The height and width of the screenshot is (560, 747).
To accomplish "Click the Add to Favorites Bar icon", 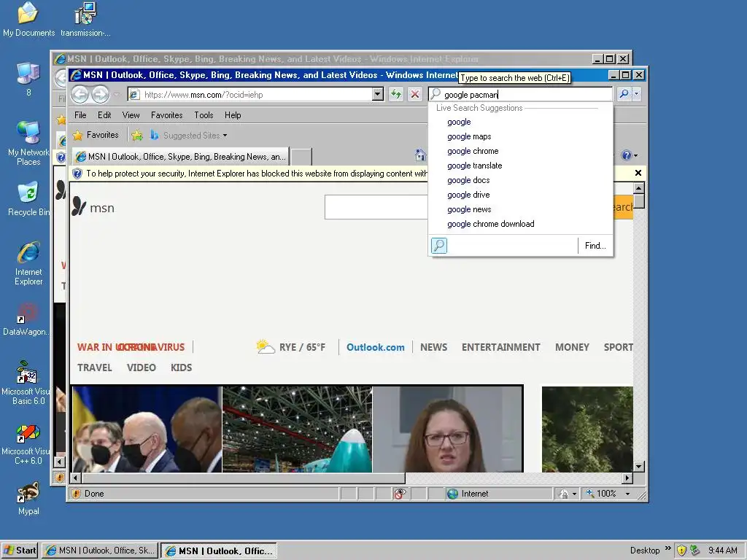I will (x=136, y=136).
